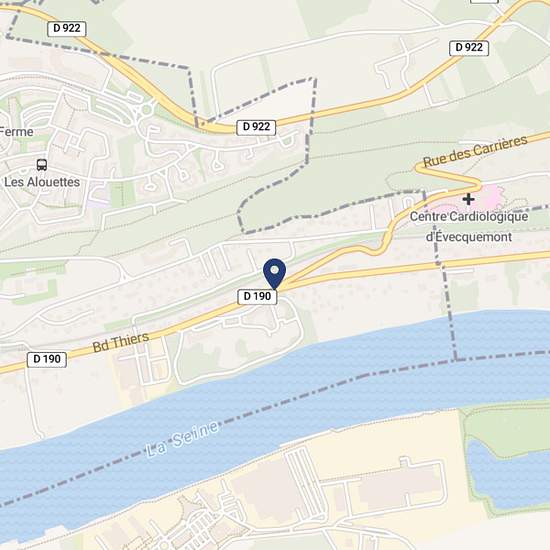Click the top-left D 922 road shield
The height and width of the screenshot is (550, 550).
67,28
